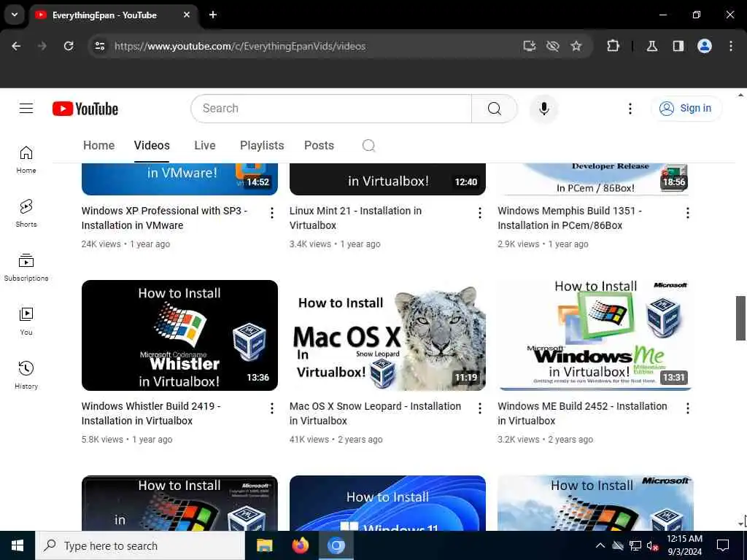Click the Sign in button
The width and height of the screenshot is (747, 560).
[686, 109]
